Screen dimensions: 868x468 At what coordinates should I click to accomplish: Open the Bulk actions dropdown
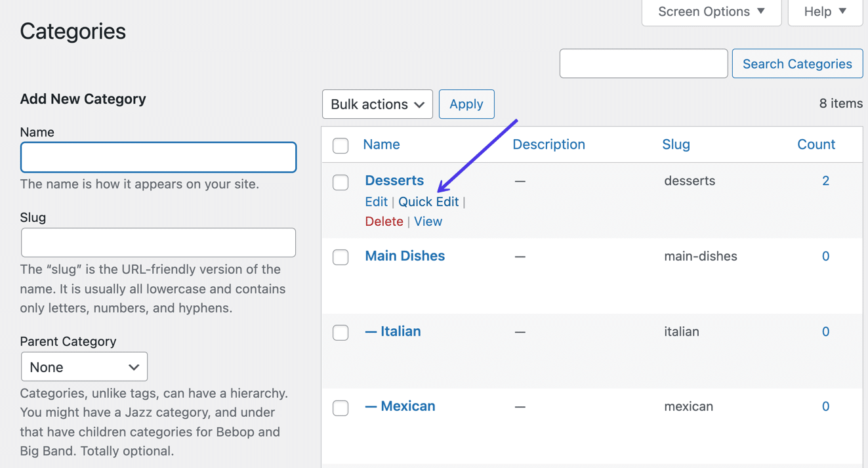[377, 104]
